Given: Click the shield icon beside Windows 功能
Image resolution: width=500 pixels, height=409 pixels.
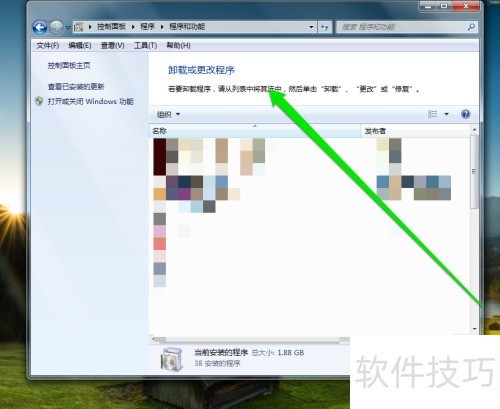Looking at the screenshot, I should (x=39, y=101).
